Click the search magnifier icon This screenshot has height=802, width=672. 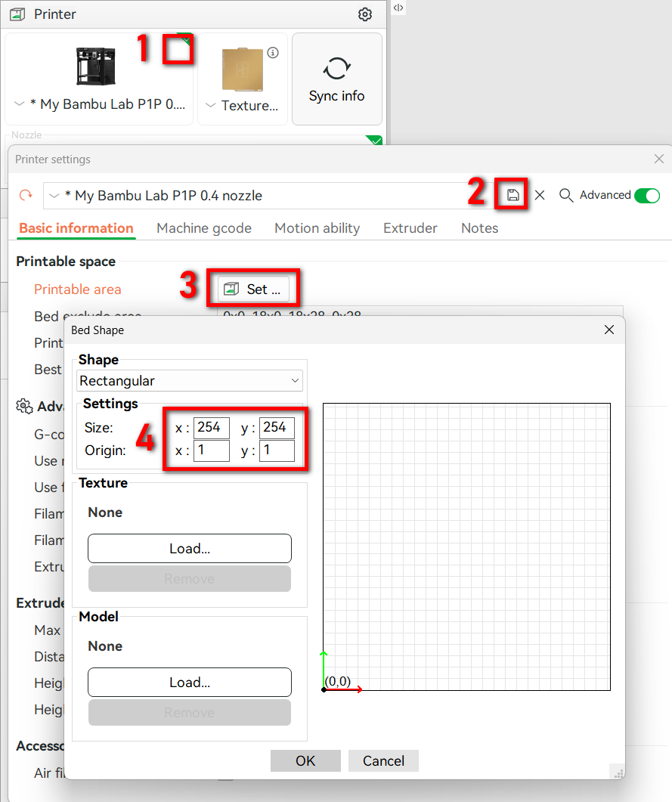[x=566, y=195]
